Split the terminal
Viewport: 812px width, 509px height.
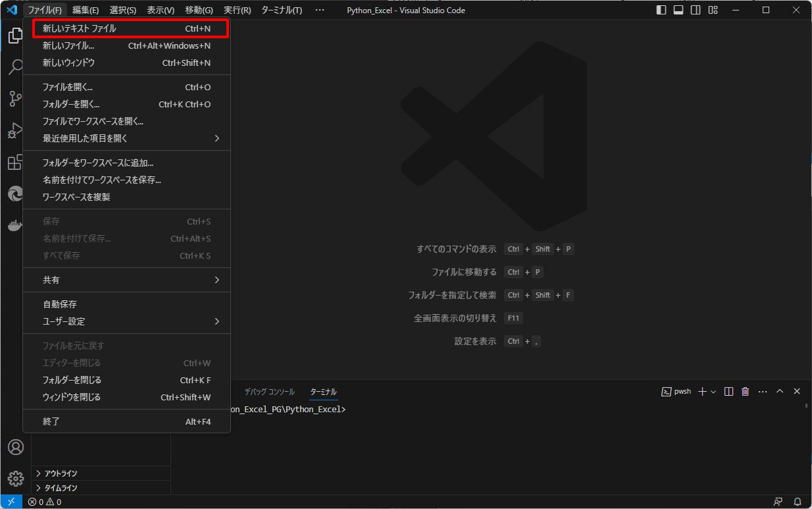728,391
